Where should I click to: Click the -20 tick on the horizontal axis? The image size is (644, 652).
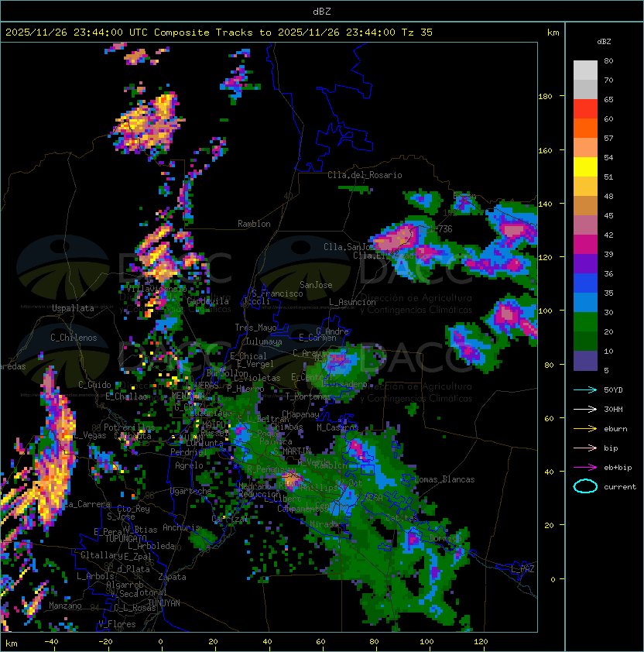tap(105, 642)
